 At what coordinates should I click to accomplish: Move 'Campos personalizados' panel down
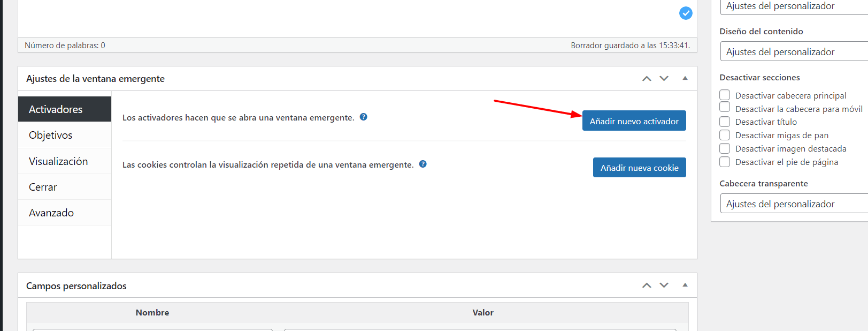click(x=664, y=285)
